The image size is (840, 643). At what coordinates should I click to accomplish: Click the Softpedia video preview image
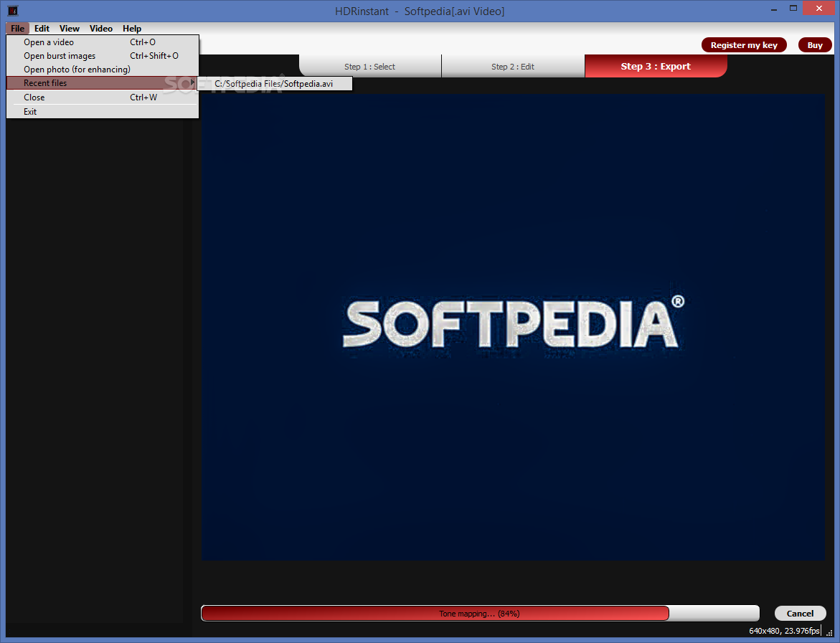513,327
